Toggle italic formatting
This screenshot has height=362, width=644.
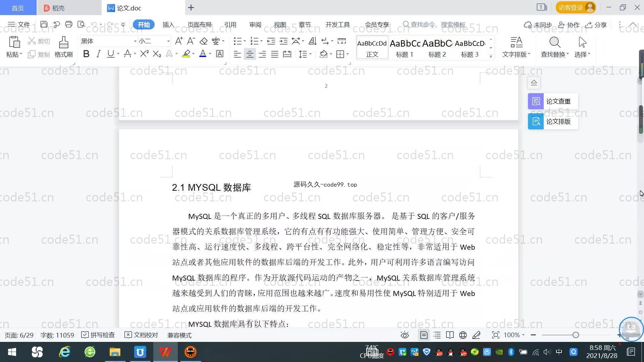pyautogui.click(x=98, y=54)
